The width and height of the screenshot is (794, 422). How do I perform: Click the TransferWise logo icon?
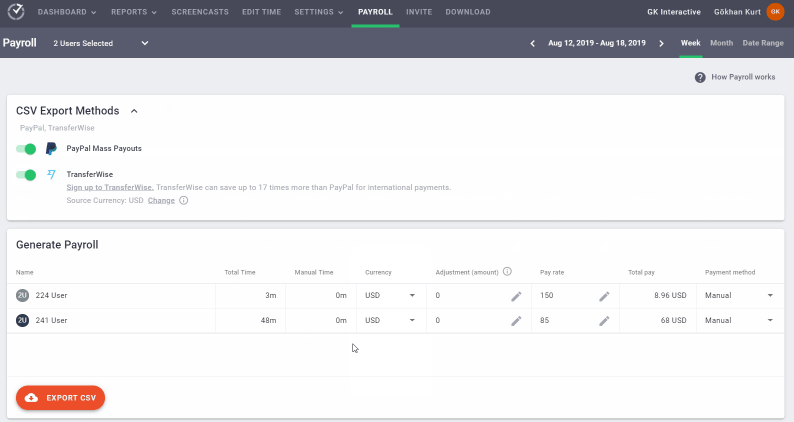click(x=51, y=174)
